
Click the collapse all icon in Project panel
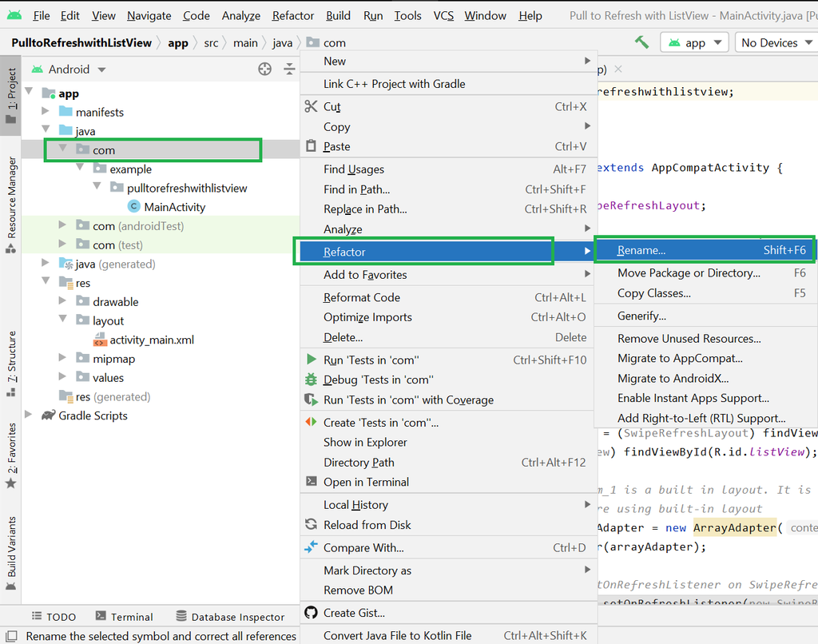289,70
